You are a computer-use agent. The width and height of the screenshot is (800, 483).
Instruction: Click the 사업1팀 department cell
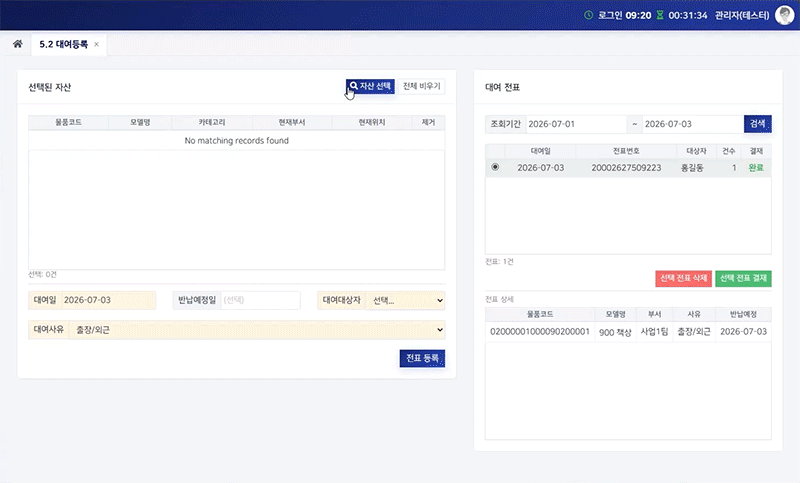pyautogui.click(x=654, y=332)
